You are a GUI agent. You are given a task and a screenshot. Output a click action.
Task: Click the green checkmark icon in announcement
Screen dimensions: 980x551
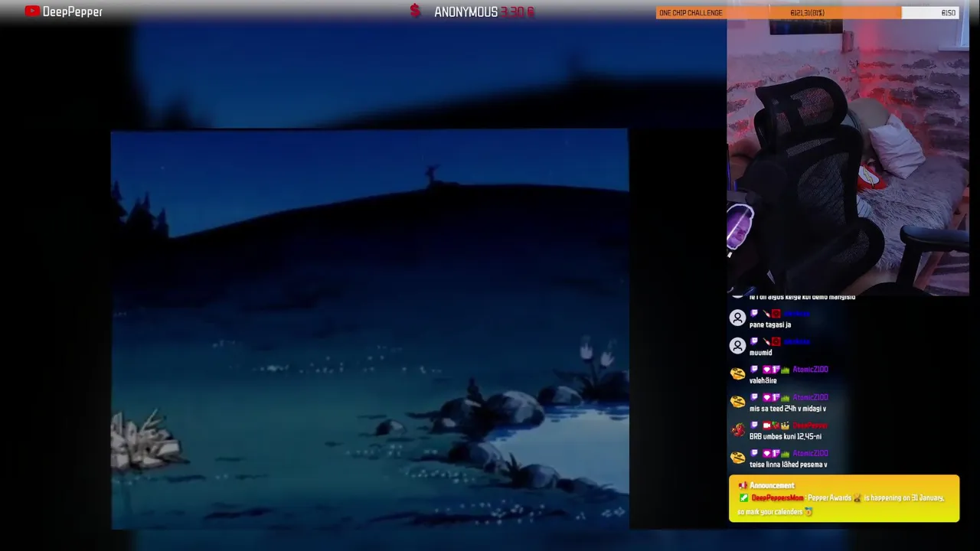(743, 498)
